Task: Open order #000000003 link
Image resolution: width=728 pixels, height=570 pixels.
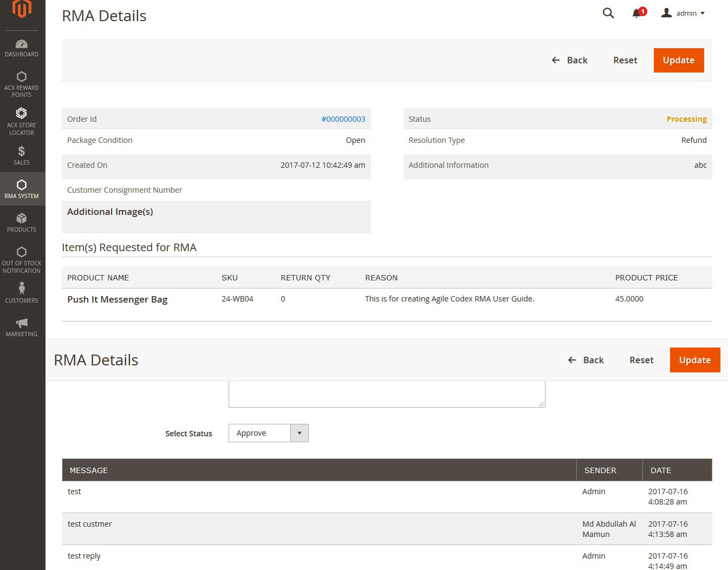Action: (343, 119)
